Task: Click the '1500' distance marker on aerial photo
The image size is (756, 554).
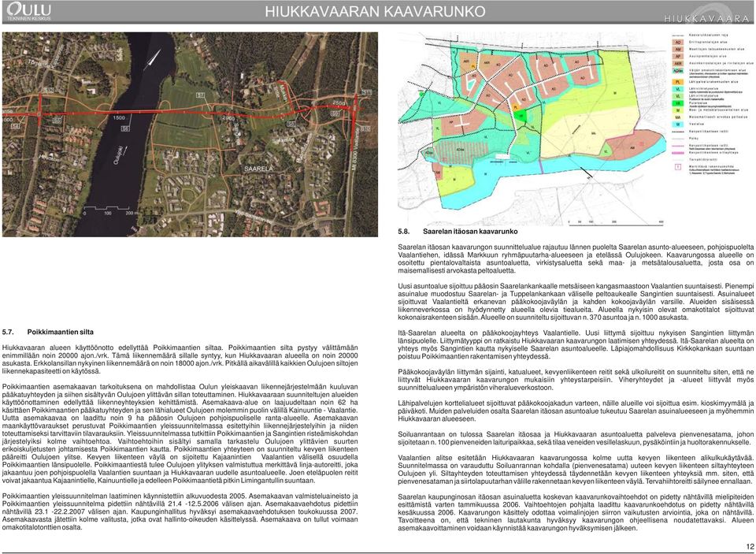Action: point(119,117)
